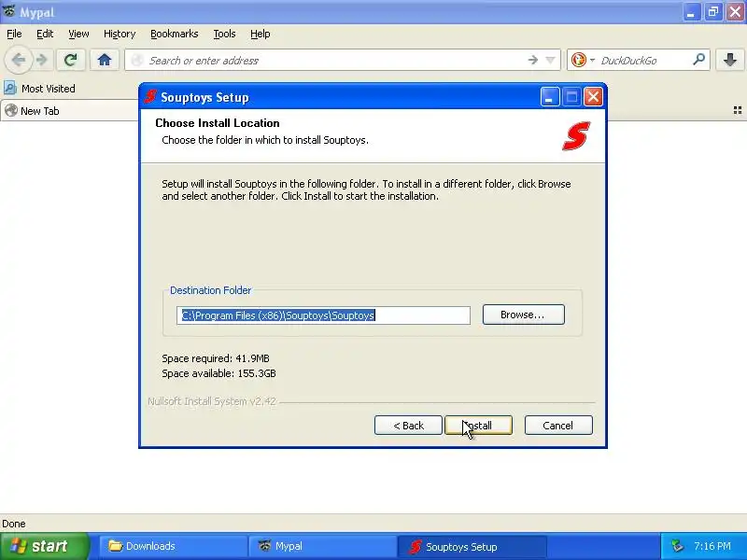Click the tab groups grid icon
The width and height of the screenshot is (747, 560).
click(737, 110)
